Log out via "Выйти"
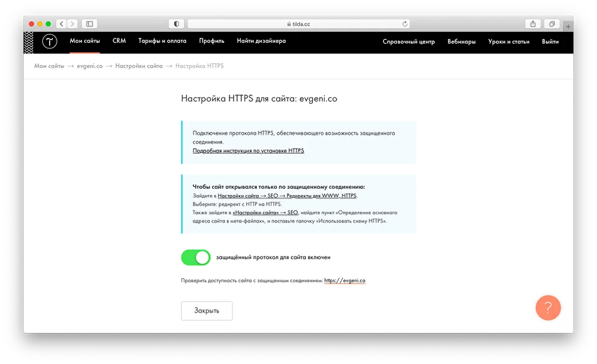 click(550, 42)
